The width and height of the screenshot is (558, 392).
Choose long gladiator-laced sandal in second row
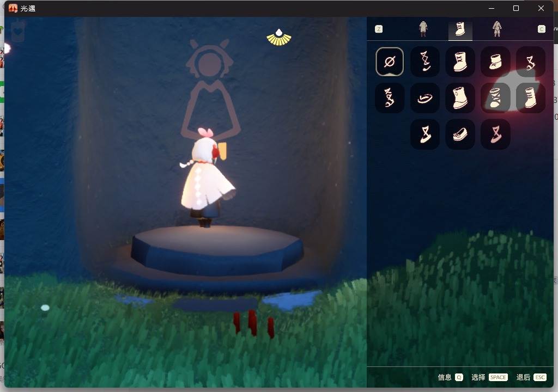coord(389,98)
